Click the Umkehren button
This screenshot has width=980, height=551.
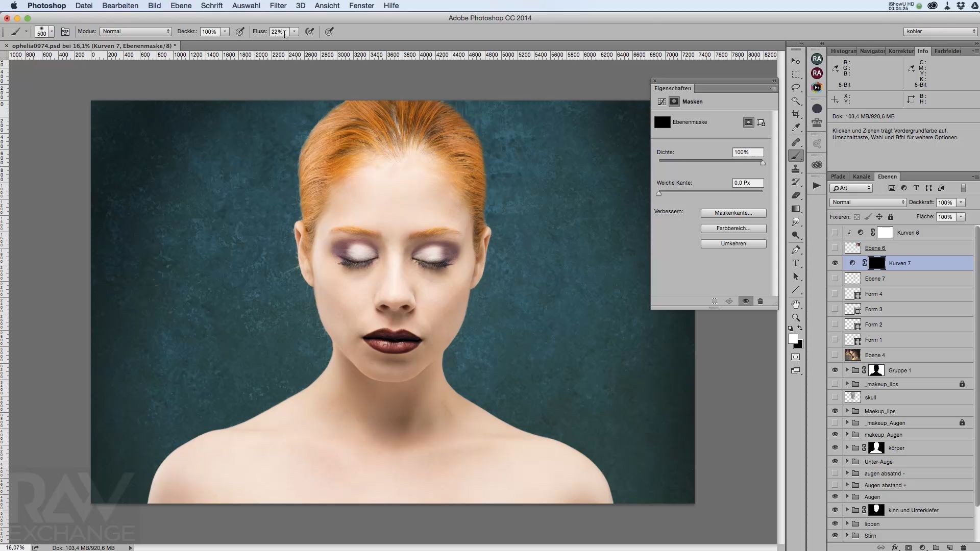(x=733, y=244)
